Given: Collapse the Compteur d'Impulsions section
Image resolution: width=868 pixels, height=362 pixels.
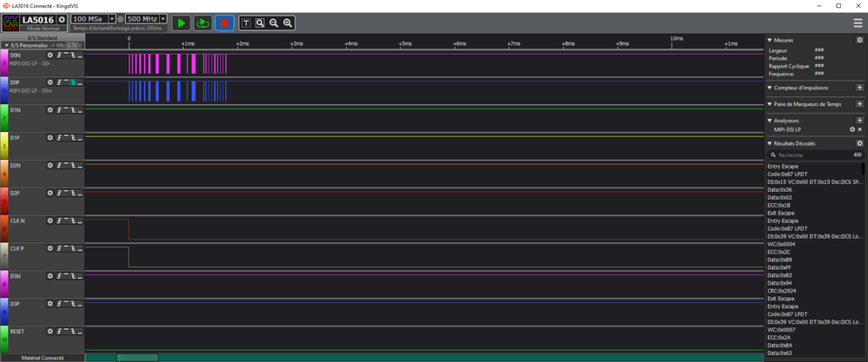Looking at the screenshot, I should 770,88.
